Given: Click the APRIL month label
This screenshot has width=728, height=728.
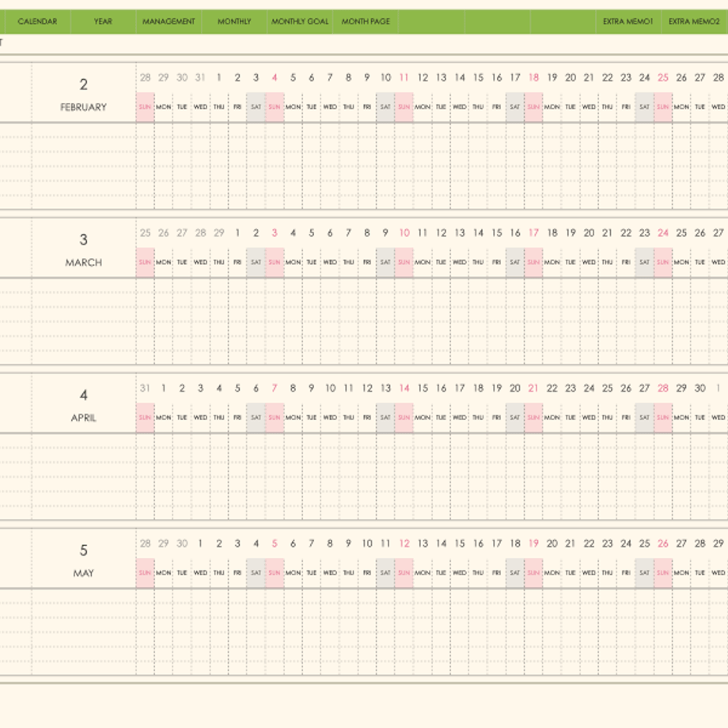Looking at the screenshot, I should tap(84, 418).
